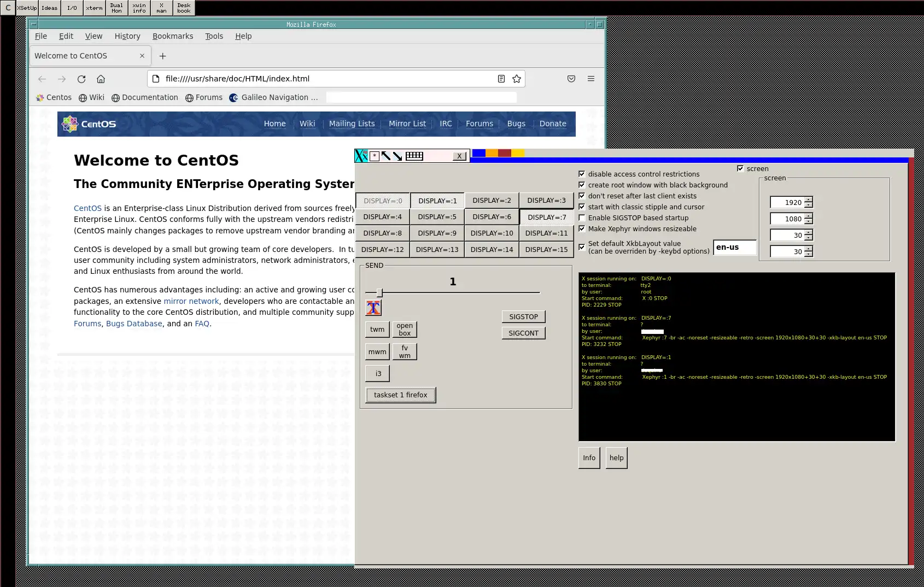
Task: Launch the twm window manager button
Action: [377, 329]
